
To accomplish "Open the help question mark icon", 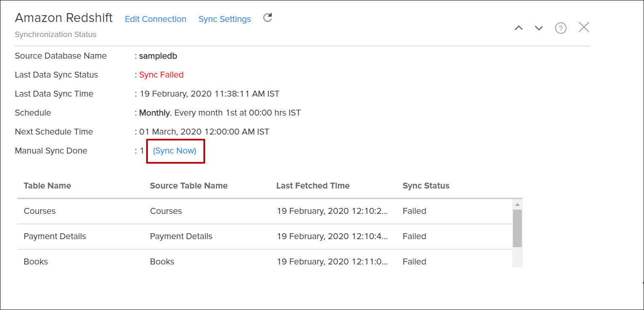I will click(561, 28).
